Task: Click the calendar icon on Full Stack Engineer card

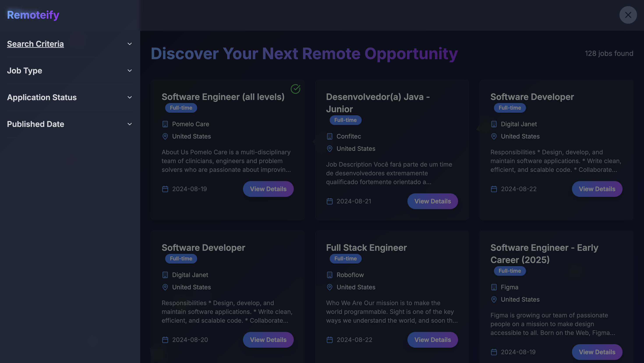Action: (x=329, y=340)
